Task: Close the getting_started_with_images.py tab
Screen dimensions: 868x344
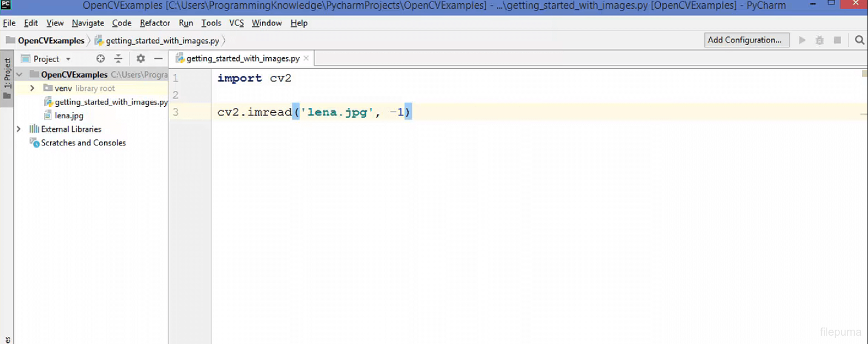Action: click(x=306, y=58)
